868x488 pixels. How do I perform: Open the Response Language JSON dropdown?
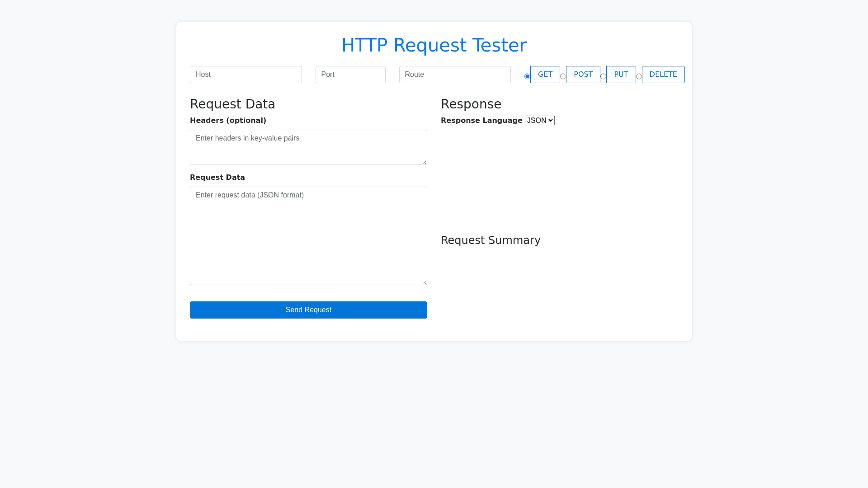pyautogui.click(x=539, y=120)
